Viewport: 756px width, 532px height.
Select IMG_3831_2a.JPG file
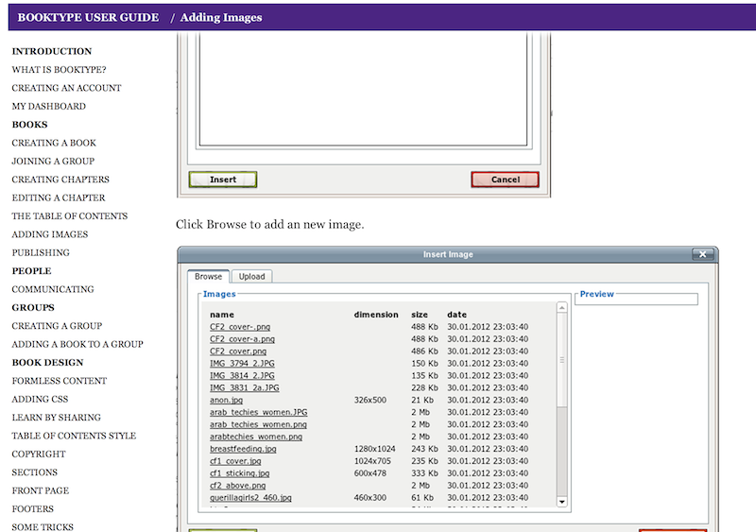244,387
